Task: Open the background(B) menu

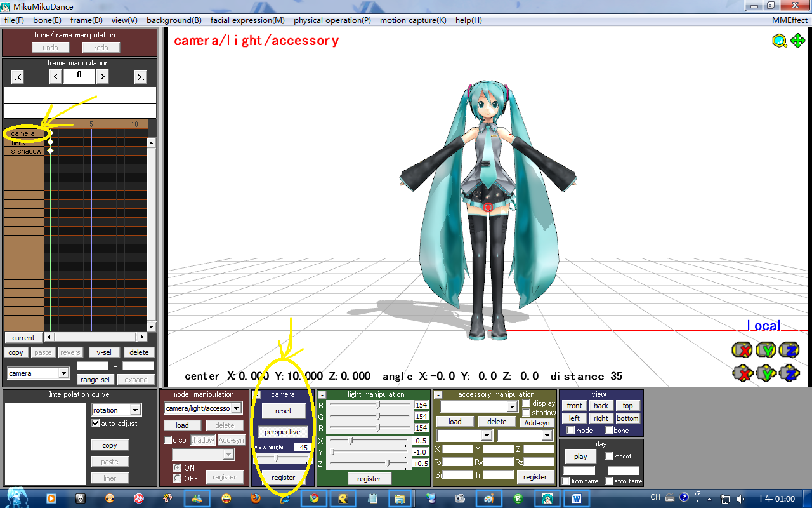Action: click(174, 20)
